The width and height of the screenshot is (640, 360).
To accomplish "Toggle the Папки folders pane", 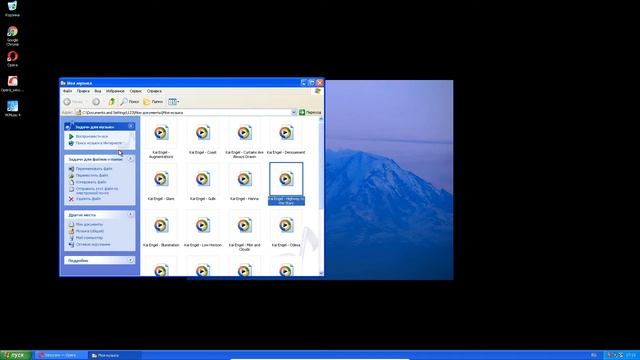I will point(153,102).
